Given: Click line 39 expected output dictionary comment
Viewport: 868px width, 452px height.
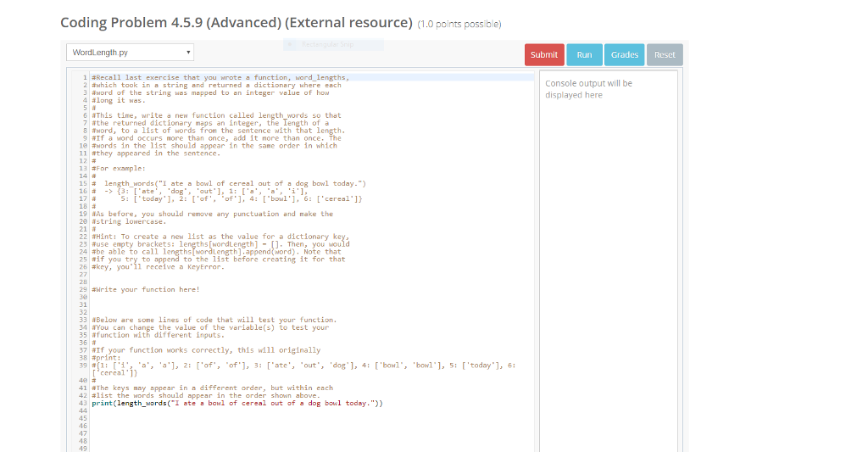Looking at the screenshot, I should (x=303, y=369).
